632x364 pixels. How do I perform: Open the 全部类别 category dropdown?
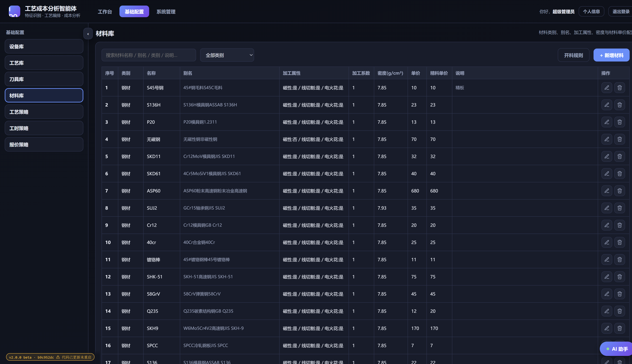point(227,55)
